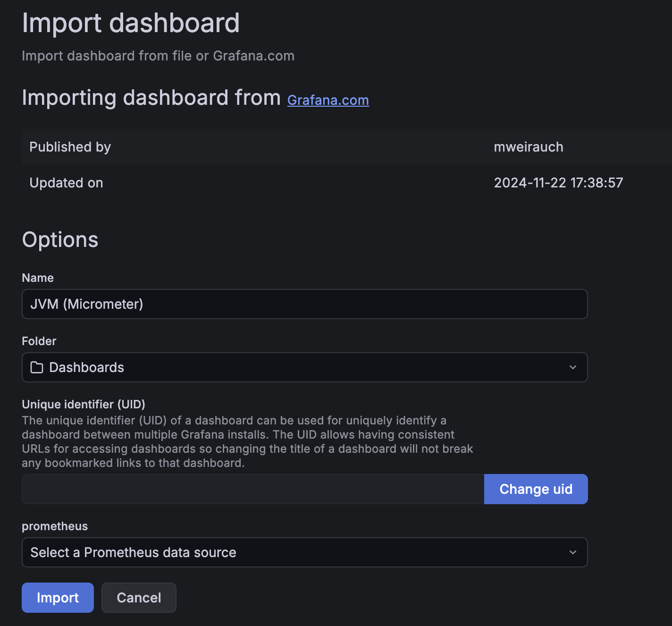Click the Options section heading

[60, 240]
